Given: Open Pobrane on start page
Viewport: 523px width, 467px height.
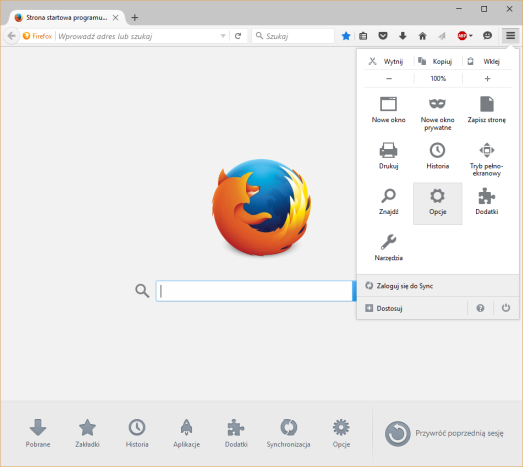Looking at the screenshot, I should 38,433.
